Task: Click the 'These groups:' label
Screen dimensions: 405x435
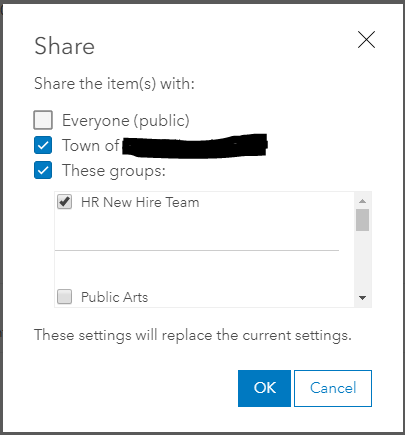Action: [x=114, y=171]
